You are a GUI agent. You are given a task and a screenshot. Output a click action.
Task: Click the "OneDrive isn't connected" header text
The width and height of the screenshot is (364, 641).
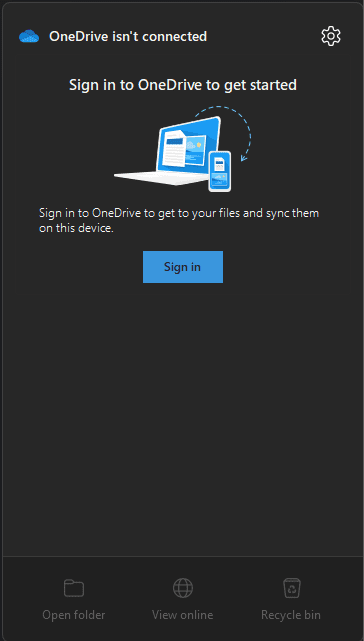coord(128,36)
